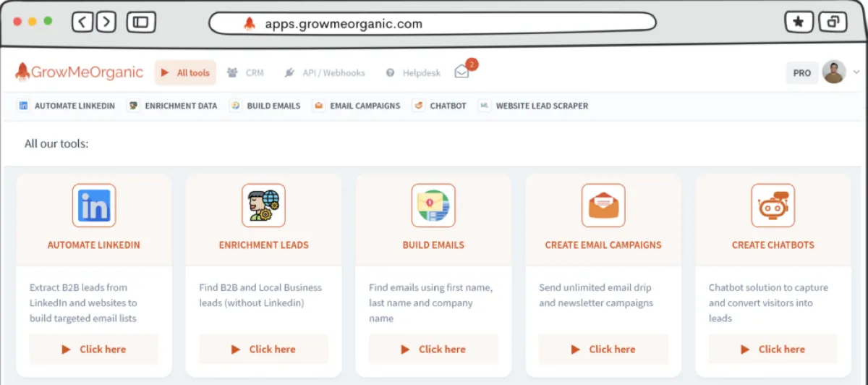Open CHATBOT in the submenu bar
The image size is (868, 385).
[439, 106]
